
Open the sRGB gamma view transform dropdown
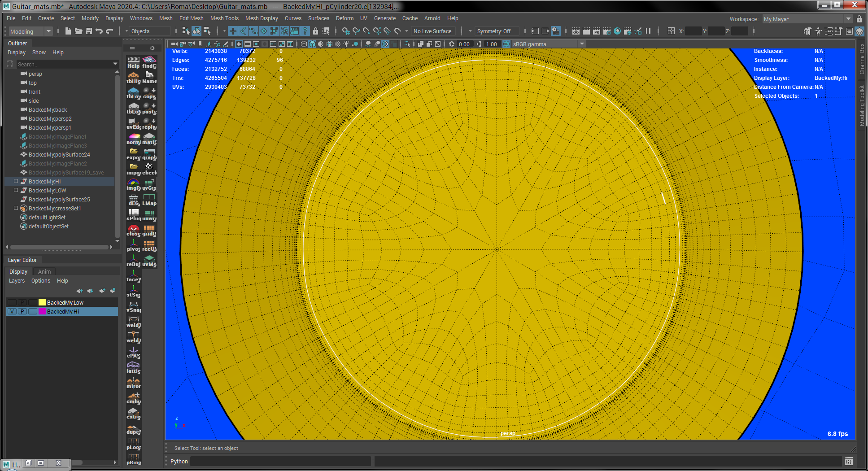[x=549, y=44]
